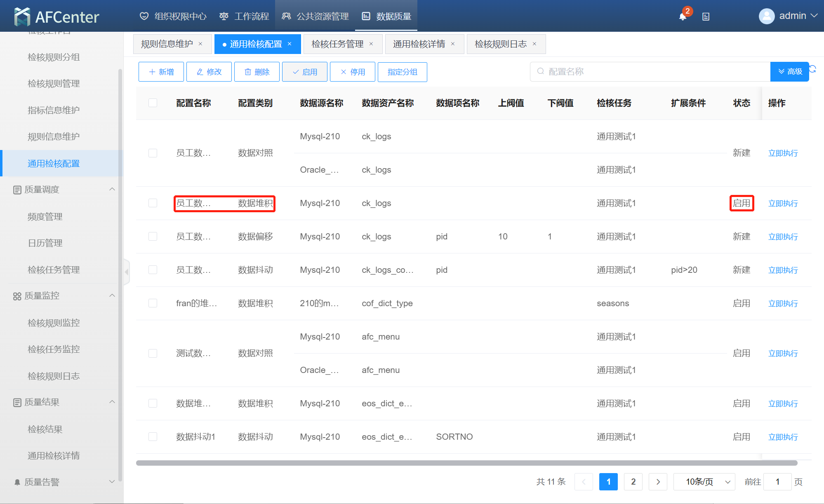The image size is (824, 504).
Task: Click the admin user avatar
Action: (x=766, y=16)
